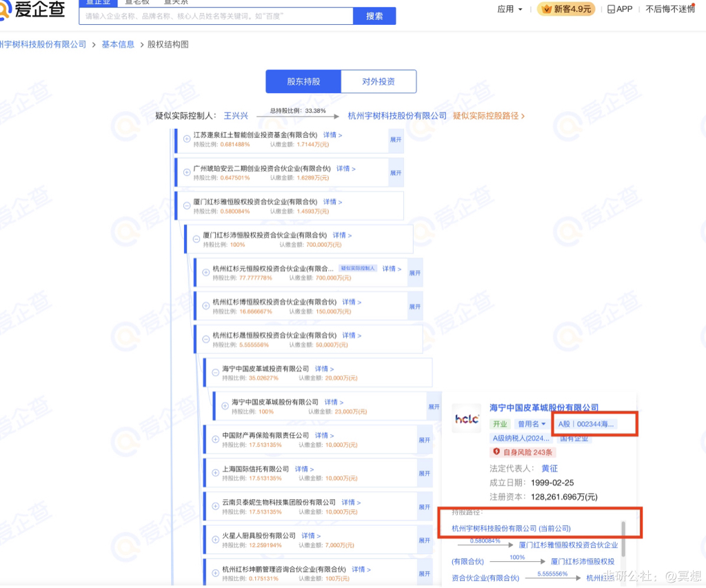This screenshot has height=588, width=706.
Task: Open 海宁中国皮革城股份有限公司 popup title link
Action: (544, 407)
